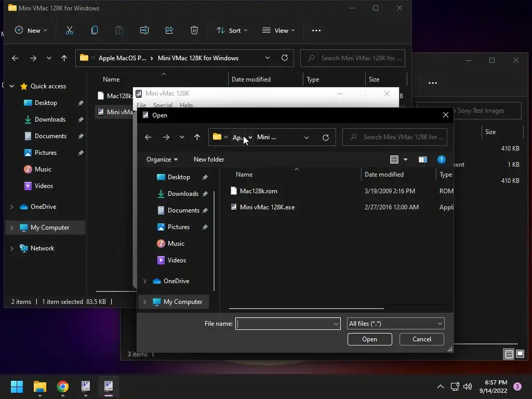This screenshot has height=399, width=532.
Task: Open the All files type filter dropdown
Action: click(x=395, y=324)
